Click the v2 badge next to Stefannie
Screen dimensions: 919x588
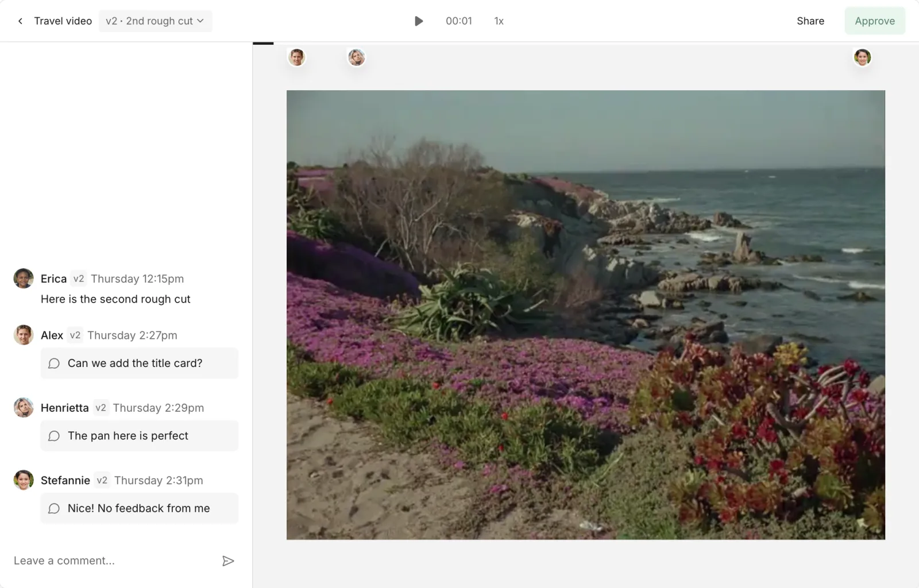click(x=102, y=480)
